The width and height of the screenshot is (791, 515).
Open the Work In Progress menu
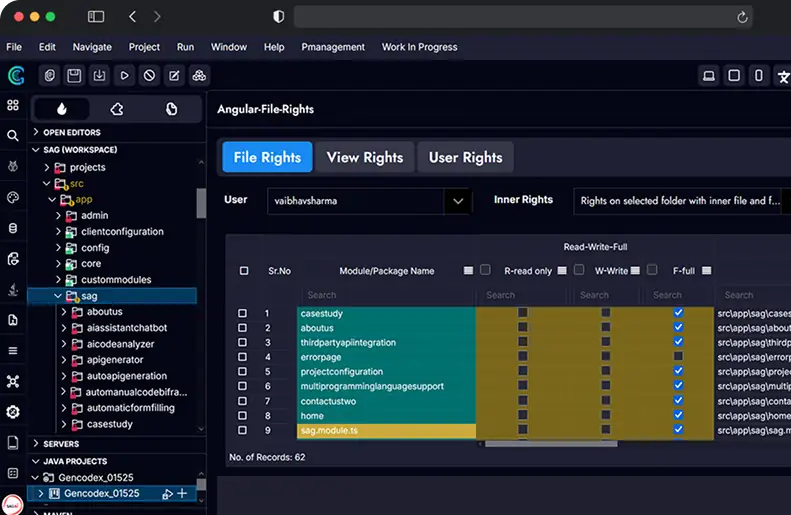pyautogui.click(x=420, y=47)
